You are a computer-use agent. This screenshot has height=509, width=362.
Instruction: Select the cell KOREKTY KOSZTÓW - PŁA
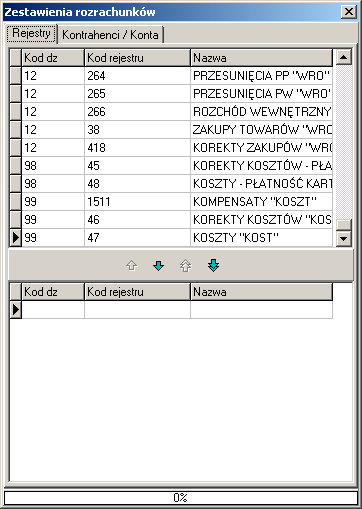pos(262,166)
